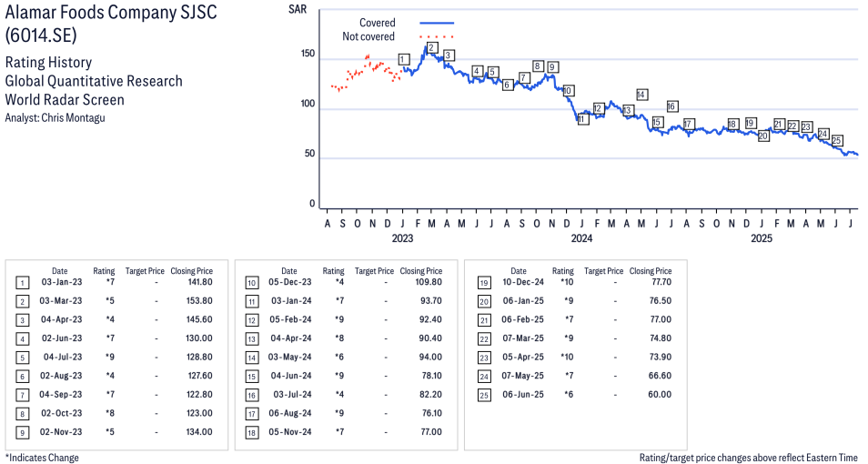Click the date 03-Mar-23
868x464 pixels.
[x=60, y=300]
